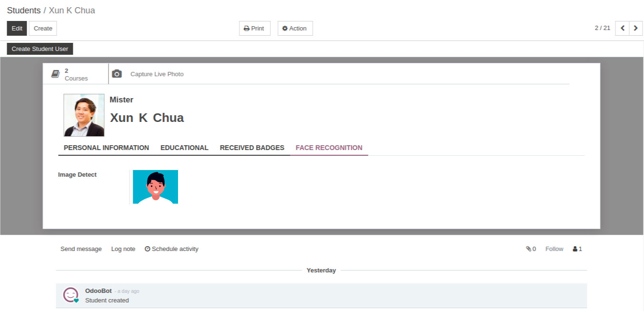Click the clock icon on Schedule activity
This screenshot has height=311, width=644.
tap(148, 249)
